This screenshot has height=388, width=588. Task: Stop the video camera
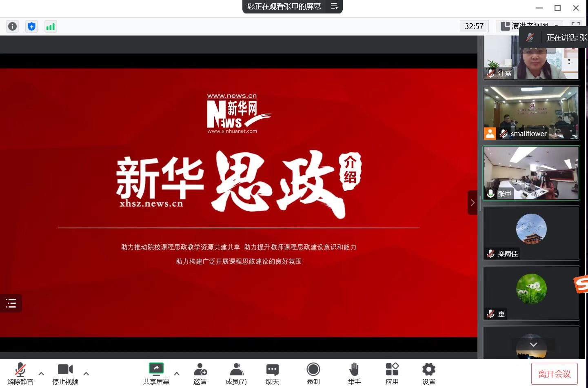pos(65,373)
